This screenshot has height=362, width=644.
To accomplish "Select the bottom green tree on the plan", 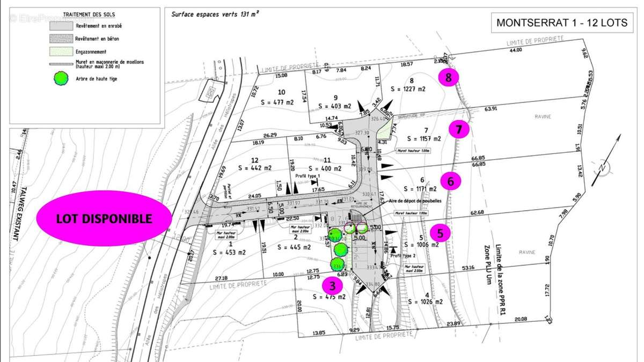I will 338,264.
